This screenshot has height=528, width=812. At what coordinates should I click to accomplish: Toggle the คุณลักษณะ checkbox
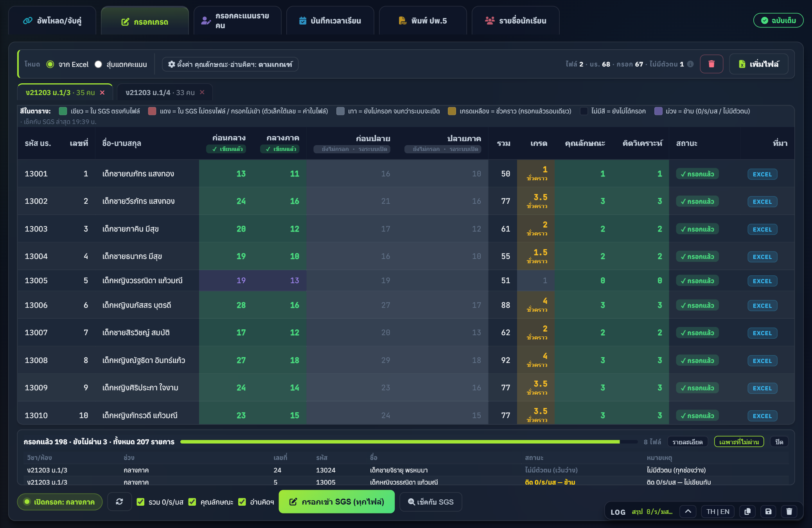(x=192, y=502)
